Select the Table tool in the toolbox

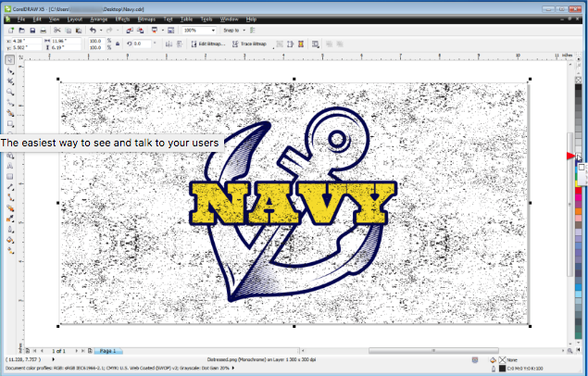pyautogui.click(x=10, y=176)
